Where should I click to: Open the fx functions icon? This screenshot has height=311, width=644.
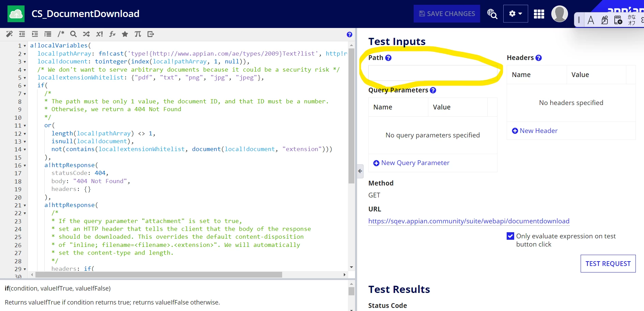(112, 34)
